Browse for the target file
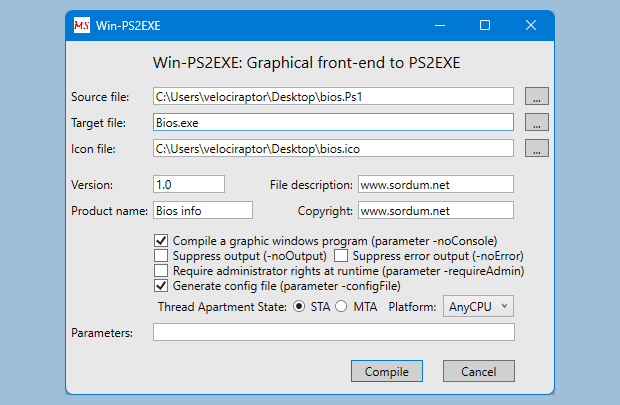 (x=537, y=122)
